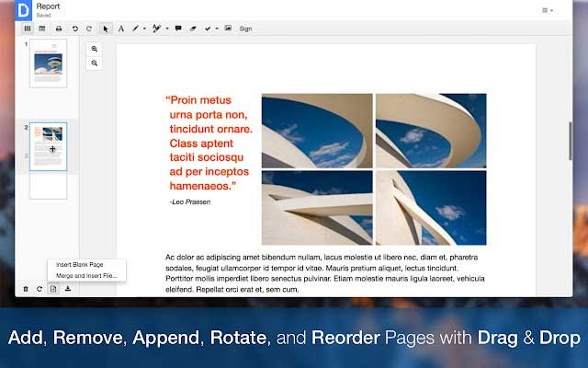Open the checkmark stamp dropdown arrow
Image resolution: width=588 pixels, height=368 pixels.
pos(217,29)
